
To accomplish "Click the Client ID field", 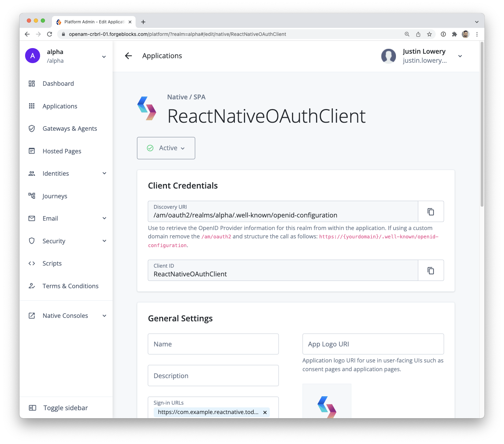I will tap(283, 270).
